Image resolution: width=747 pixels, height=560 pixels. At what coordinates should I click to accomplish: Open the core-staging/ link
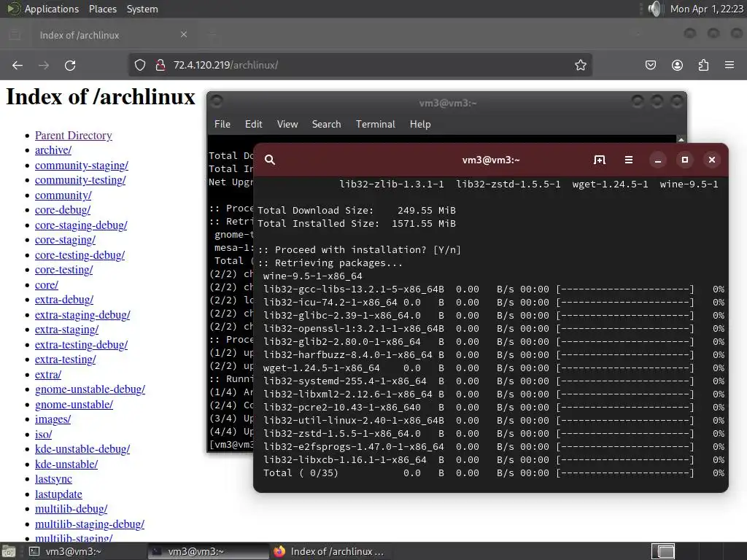tap(65, 240)
